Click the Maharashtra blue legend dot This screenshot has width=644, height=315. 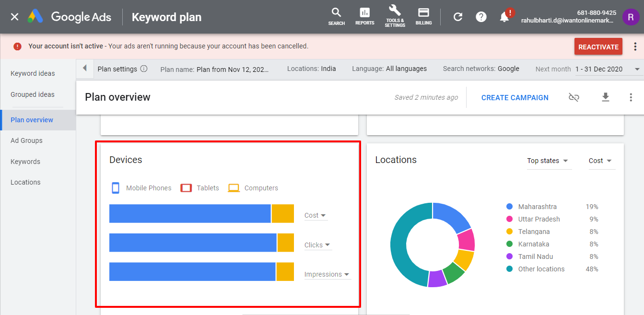click(x=510, y=207)
